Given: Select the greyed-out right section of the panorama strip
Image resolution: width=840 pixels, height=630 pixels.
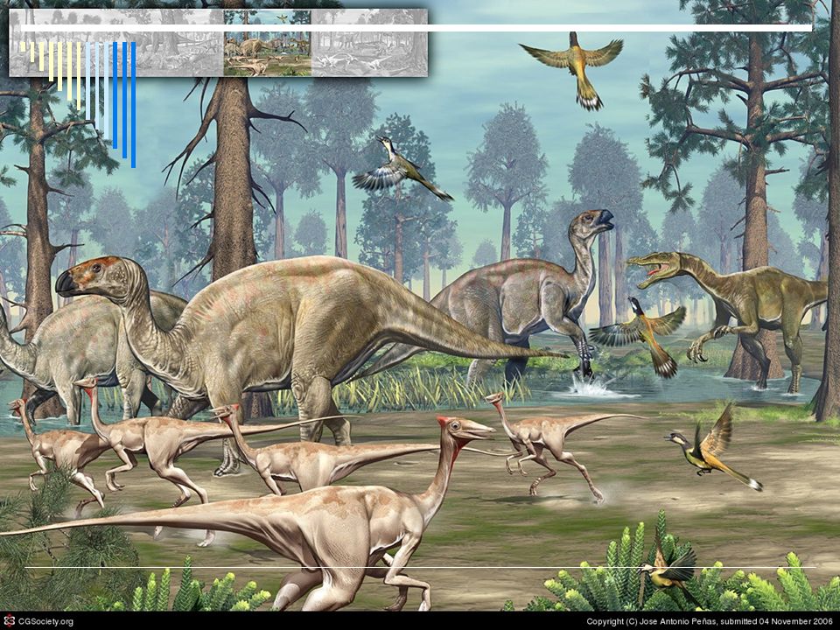Looking at the screenshot, I should [x=369, y=43].
